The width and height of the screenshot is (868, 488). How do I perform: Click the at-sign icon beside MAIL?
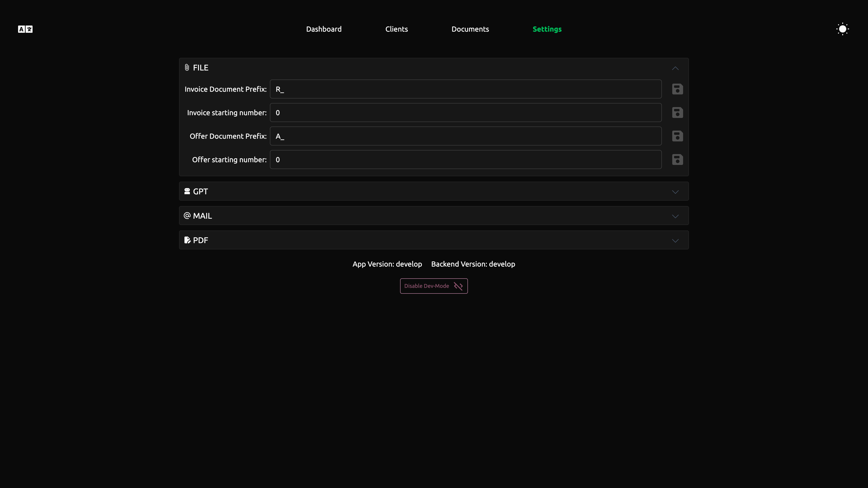(x=187, y=216)
